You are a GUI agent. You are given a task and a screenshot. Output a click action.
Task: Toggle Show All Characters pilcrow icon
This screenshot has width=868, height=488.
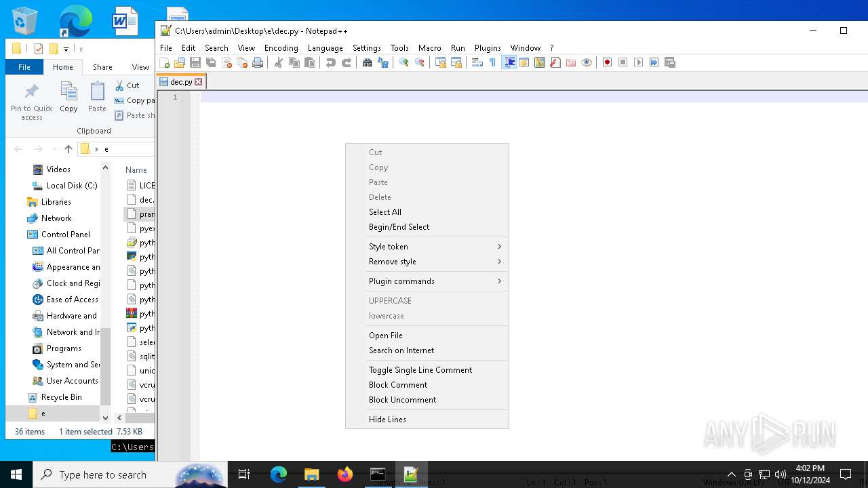492,62
